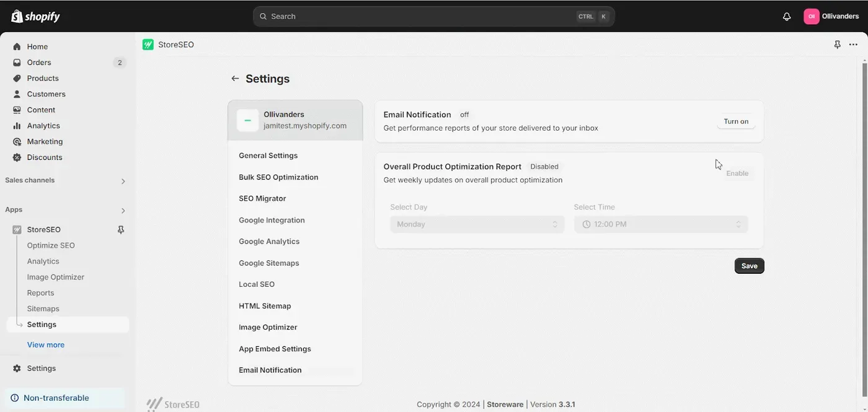This screenshot has width=868, height=412.
Task: Expand the Apps section
Action: point(123,211)
